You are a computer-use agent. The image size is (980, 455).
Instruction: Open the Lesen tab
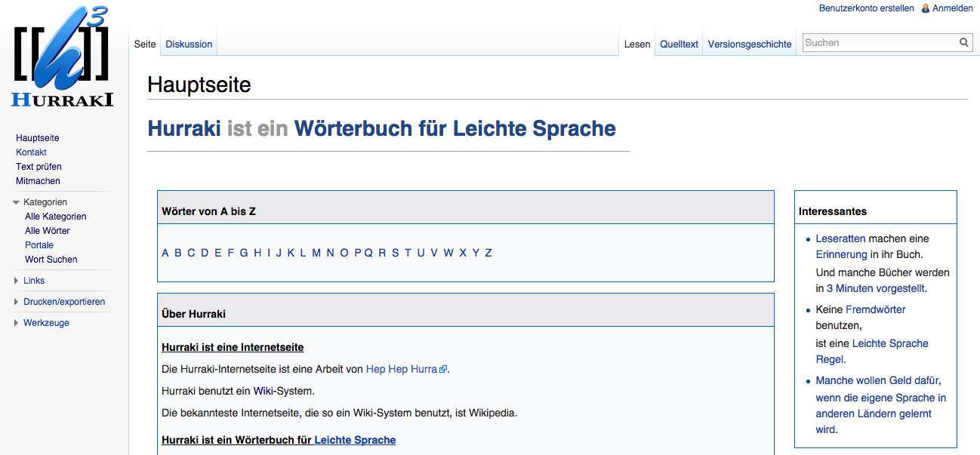pyautogui.click(x=637, y=44)
